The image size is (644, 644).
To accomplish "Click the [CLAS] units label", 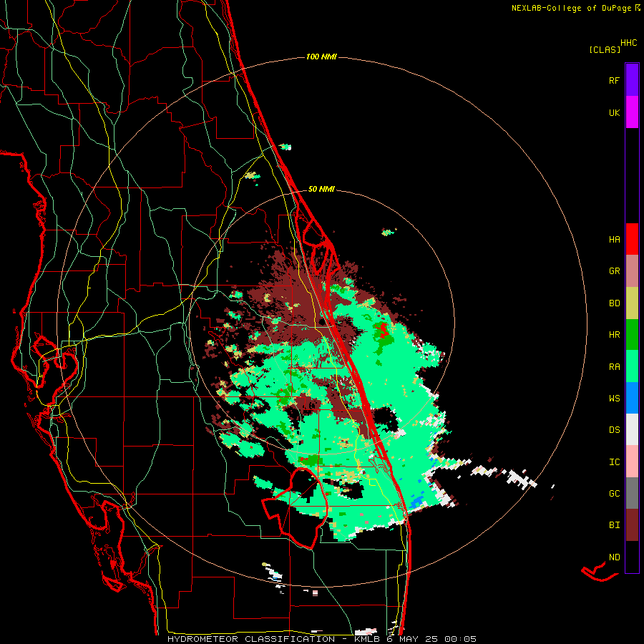I will point(605,50).
